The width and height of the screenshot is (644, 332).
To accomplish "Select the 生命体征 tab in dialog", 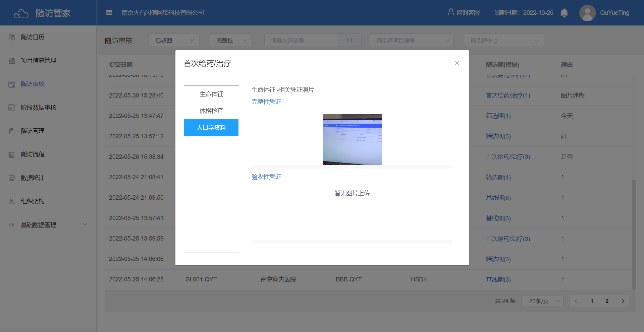I will pyautogui.click(x=211, y=94).
